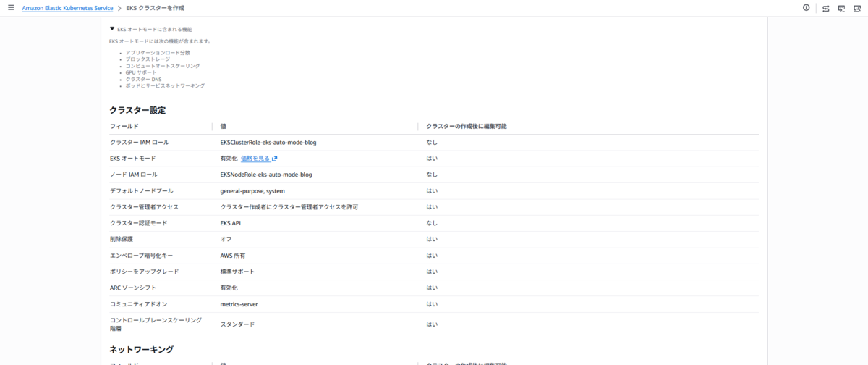The width and height of the screenshot is (868, 365).
Task: Click the クラスターの作成後に編集可能 column header
Action: pos(467,126)
